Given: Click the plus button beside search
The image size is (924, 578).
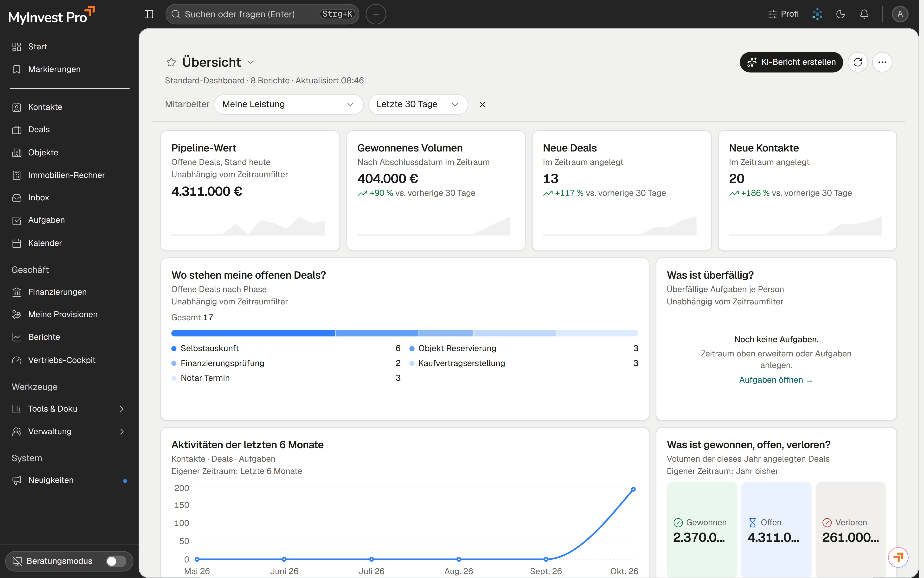Looking at the screenshot, I should coord(376,14).
